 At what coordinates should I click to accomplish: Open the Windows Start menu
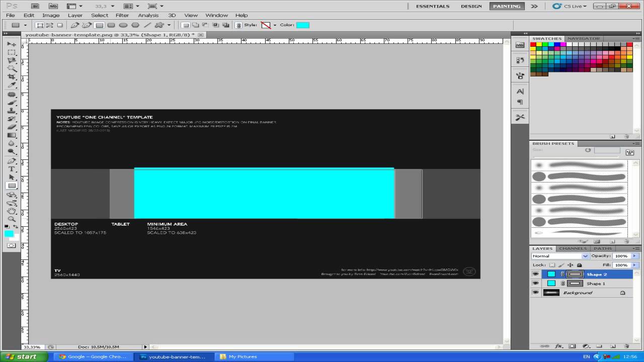point(25,356)
